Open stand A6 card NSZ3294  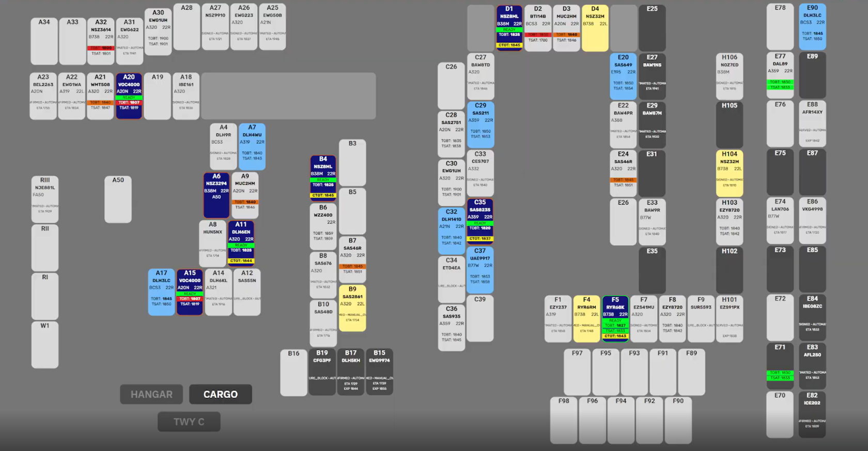coord(216,195)
